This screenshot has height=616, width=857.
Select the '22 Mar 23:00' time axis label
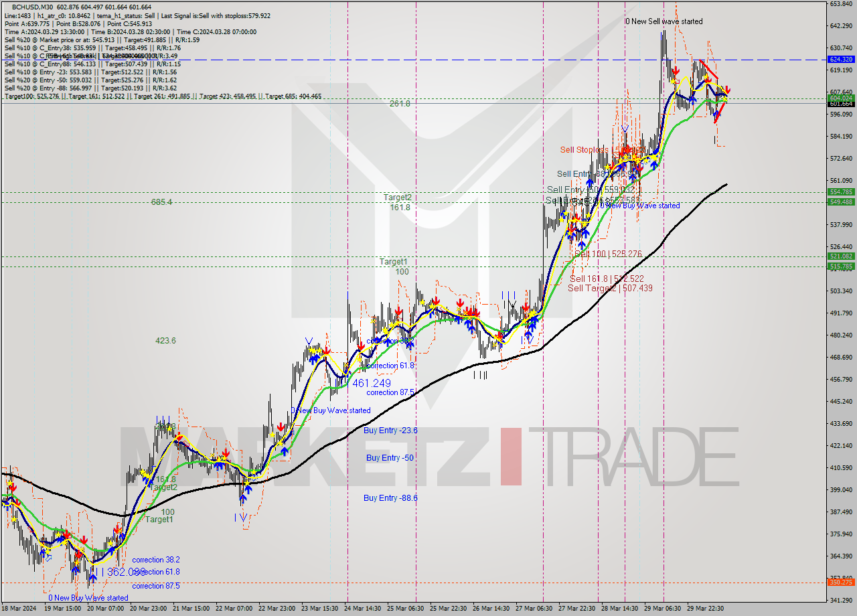(x=277, y=609)
